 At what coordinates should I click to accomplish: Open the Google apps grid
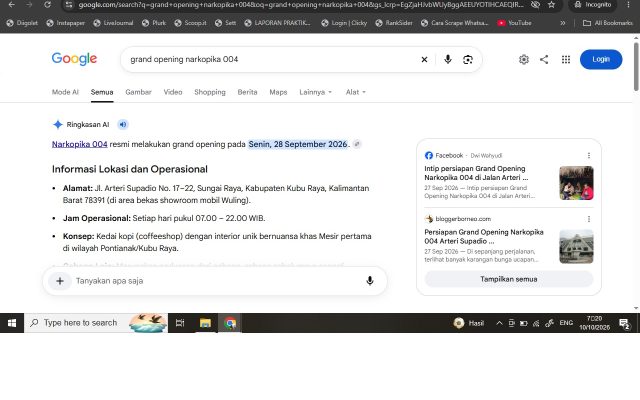tap(566, 60)
